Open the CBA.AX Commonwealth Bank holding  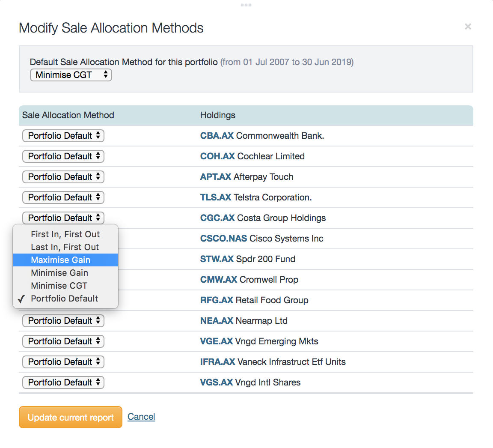point(217,136)
